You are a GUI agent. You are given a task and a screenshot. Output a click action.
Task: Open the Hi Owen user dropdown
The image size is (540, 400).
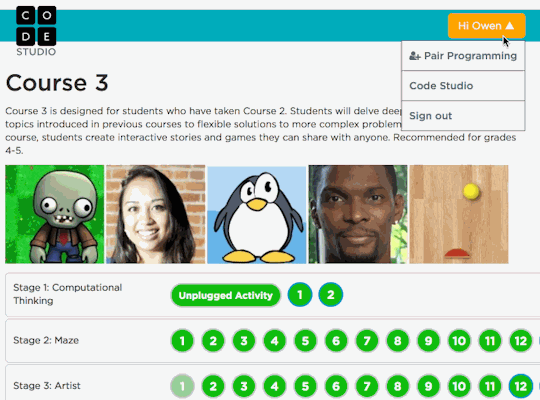point(486,26)
